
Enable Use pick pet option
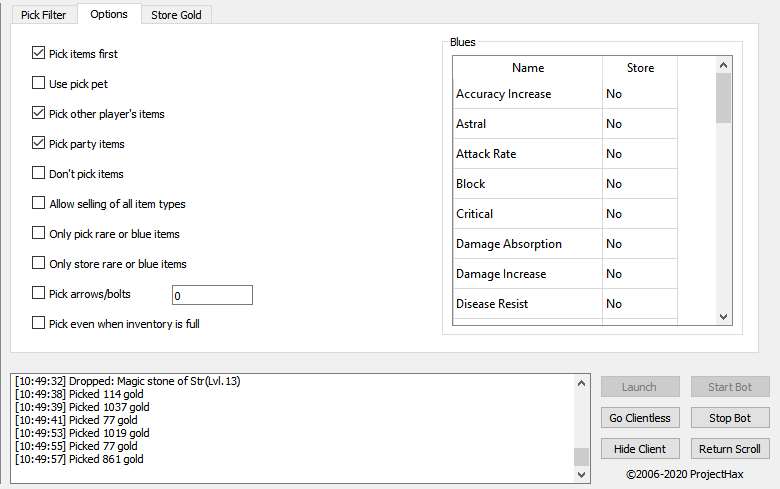(x=39, y=84)
